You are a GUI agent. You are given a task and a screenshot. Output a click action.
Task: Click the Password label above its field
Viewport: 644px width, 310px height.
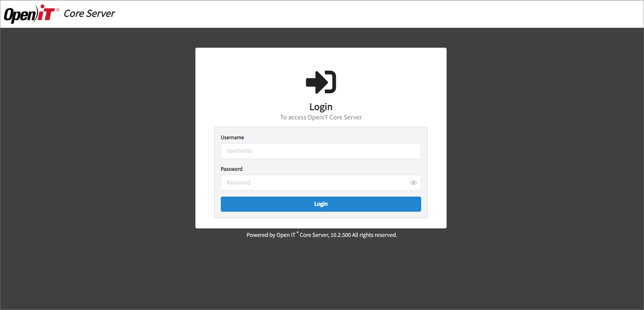point(232,169)
